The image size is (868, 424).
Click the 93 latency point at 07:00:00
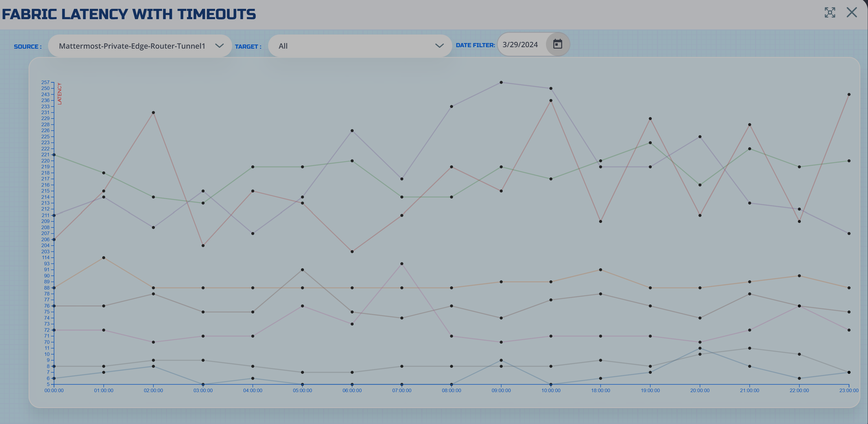[402, 264]
